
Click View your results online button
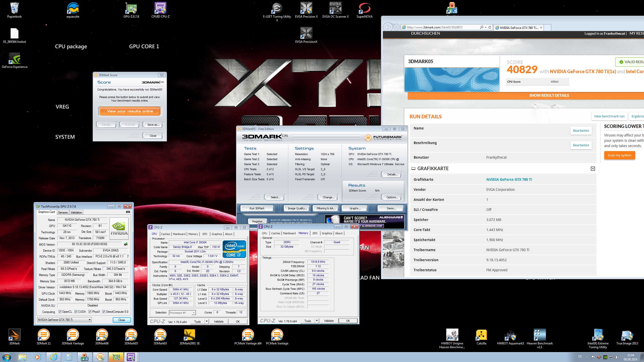130,111
